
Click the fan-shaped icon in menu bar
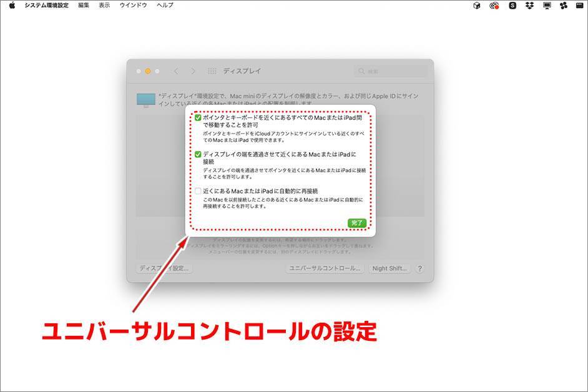pyautogui.click(x=564, y=5)
